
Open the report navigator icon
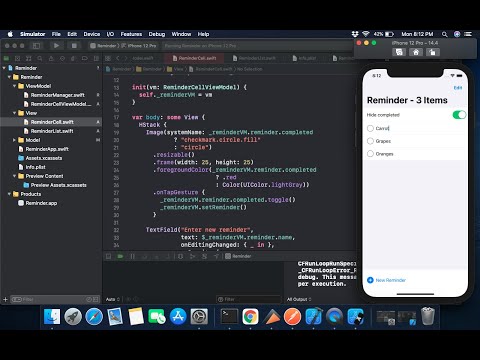tap(96, 58)
